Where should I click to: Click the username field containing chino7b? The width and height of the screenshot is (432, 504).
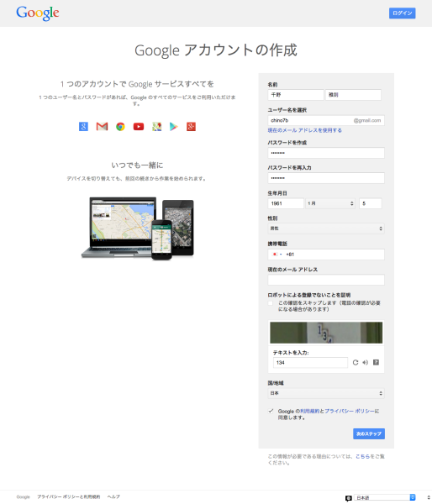pos(326,120)
